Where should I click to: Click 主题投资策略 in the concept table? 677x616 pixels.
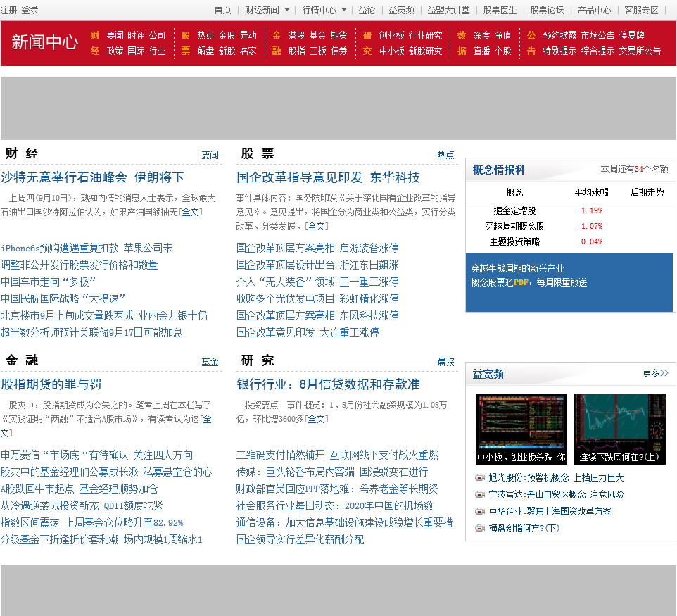514,242
